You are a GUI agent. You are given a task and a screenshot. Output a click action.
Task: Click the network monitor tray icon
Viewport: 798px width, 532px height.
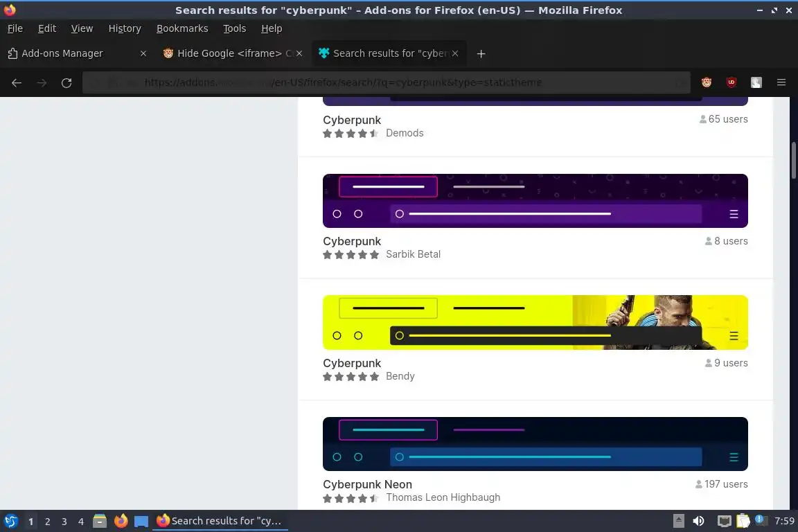[x=724, y=521]
